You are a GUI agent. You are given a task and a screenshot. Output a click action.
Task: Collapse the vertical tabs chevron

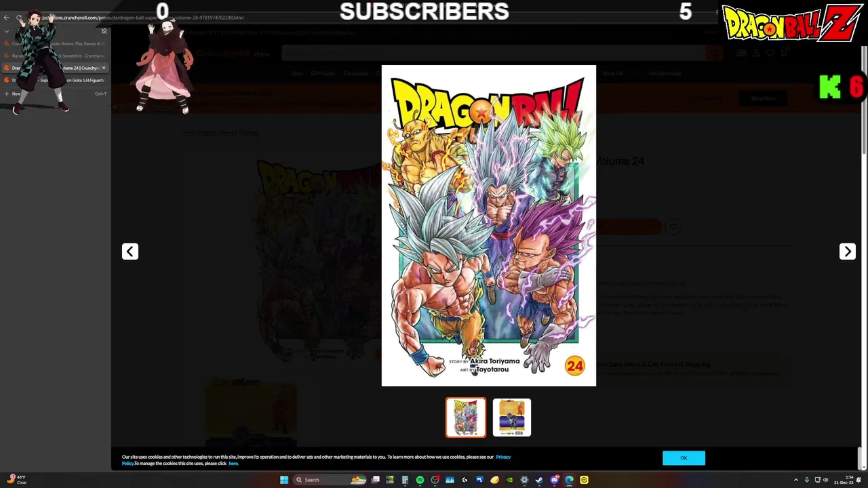[7, 31]
